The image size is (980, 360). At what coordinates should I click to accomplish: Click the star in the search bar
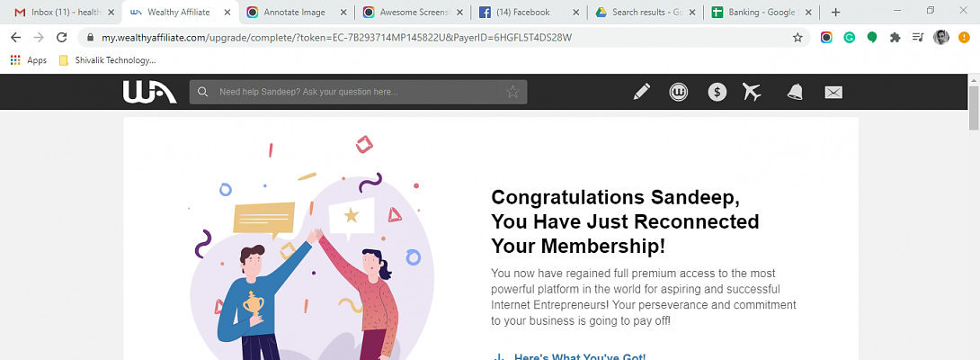point(512,92)
